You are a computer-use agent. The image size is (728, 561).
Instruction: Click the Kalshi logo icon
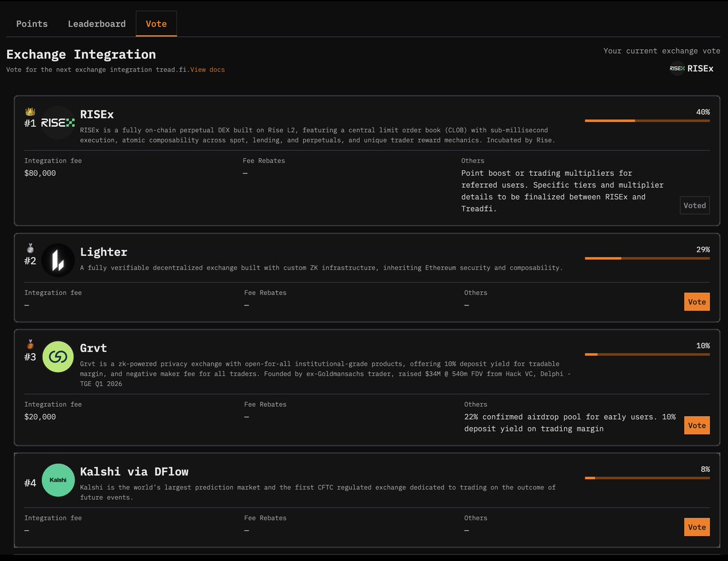click(x=58, y=480)
